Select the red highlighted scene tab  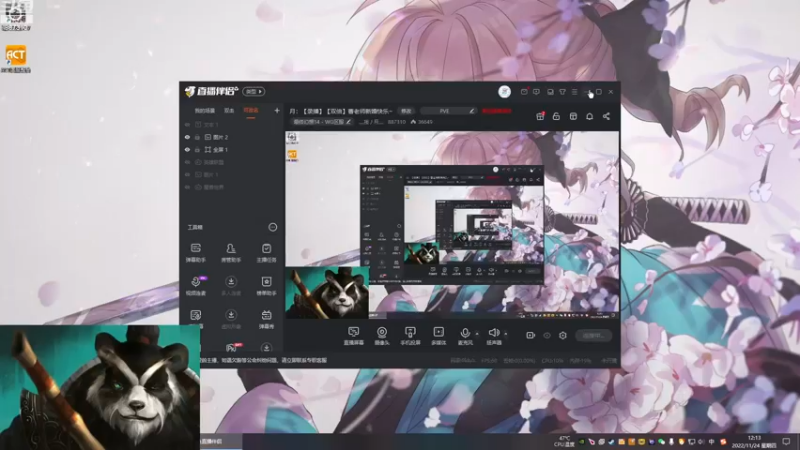(x=251, y=110)
